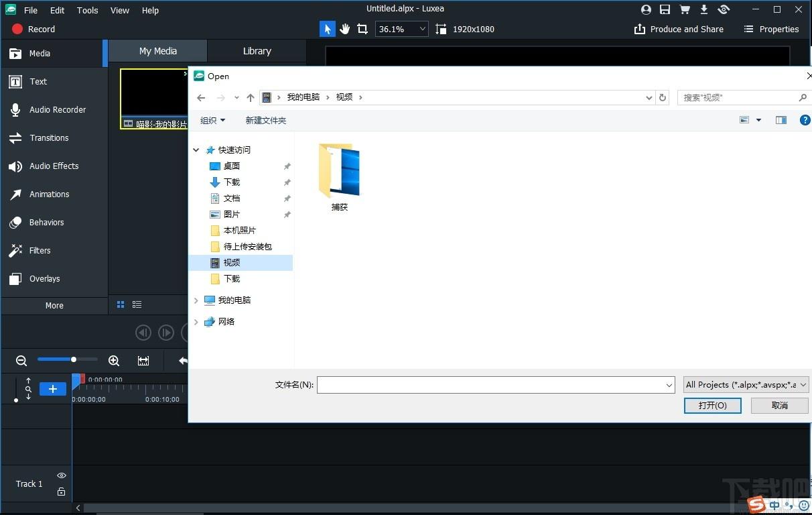Click 新建文件夹 to create a folder
The image size is (812, 515).
pyautogui.click(x=266, y=120)
